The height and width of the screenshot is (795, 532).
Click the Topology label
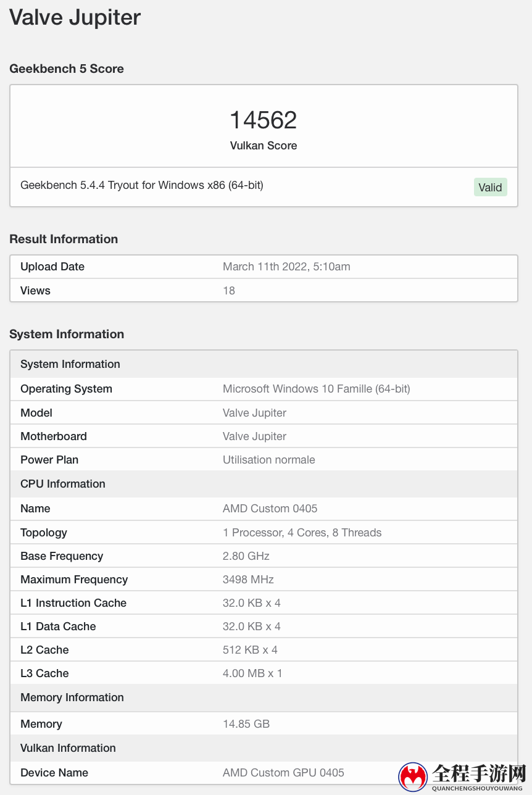coord(44,533)
